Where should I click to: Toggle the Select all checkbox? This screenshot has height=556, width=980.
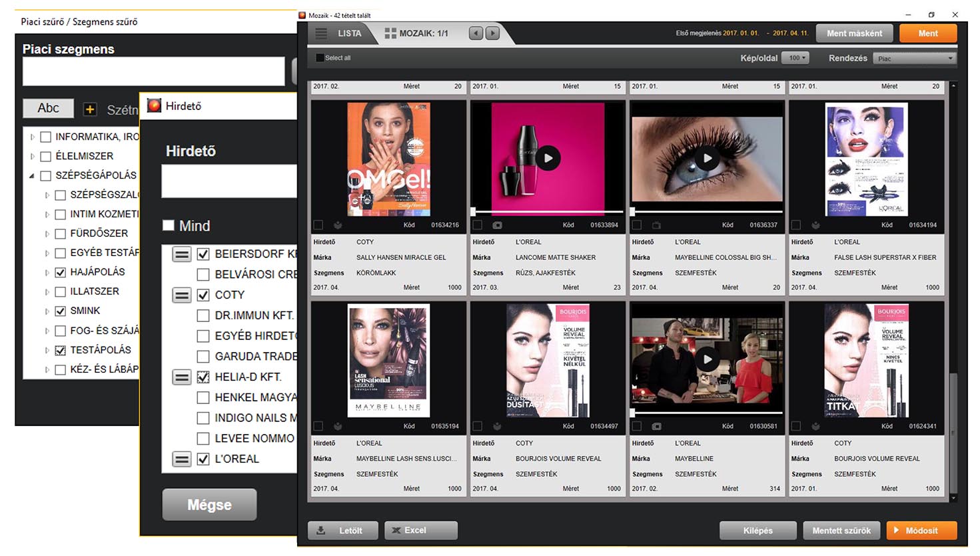(x=320, y=58)
